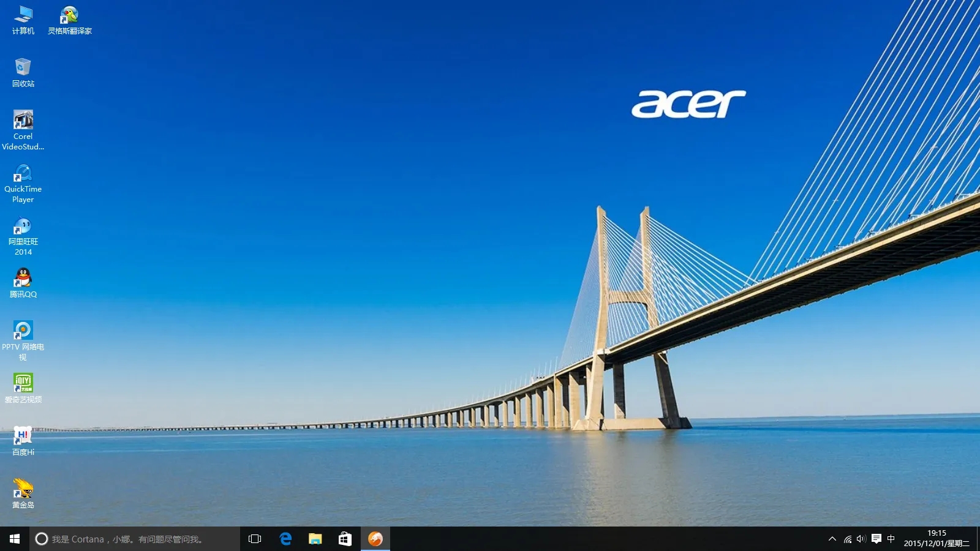980x551 pixels.
Task: Switch to the orange running app on taskbar
Action: point(375,539)
